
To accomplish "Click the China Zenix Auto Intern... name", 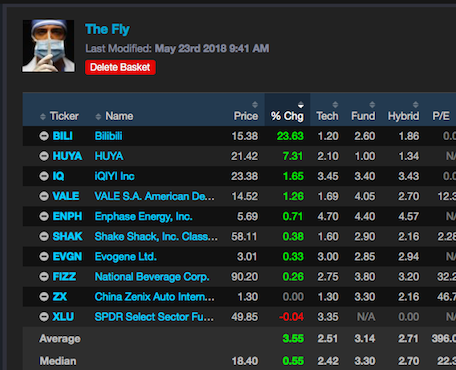I will (155, 297).
